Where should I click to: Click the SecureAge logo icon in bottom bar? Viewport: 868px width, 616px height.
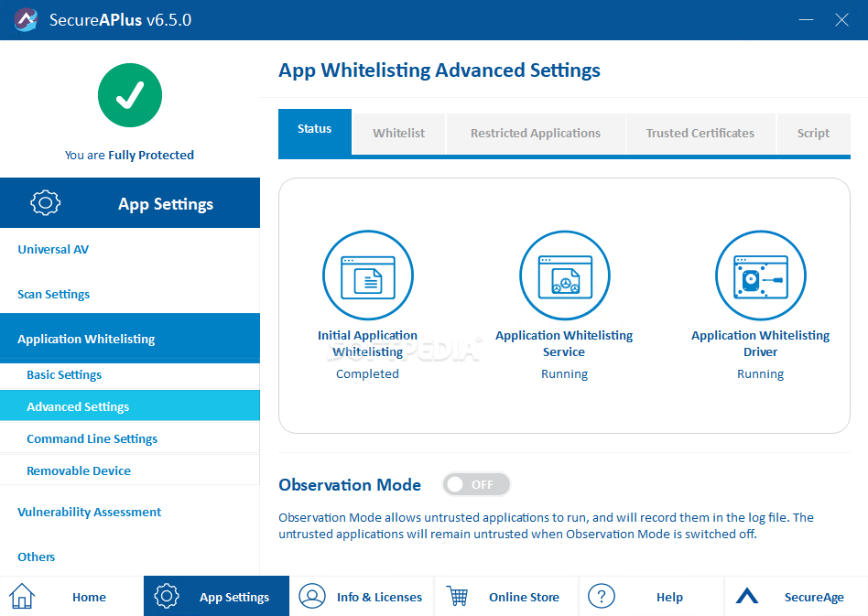pyautogui.click(x=747, y=596)
